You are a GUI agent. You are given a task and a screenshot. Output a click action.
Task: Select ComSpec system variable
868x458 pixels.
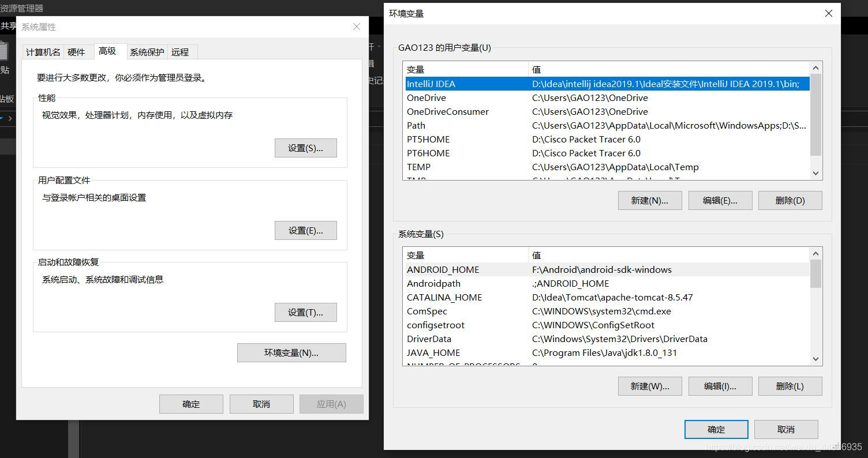click(606, 311)
